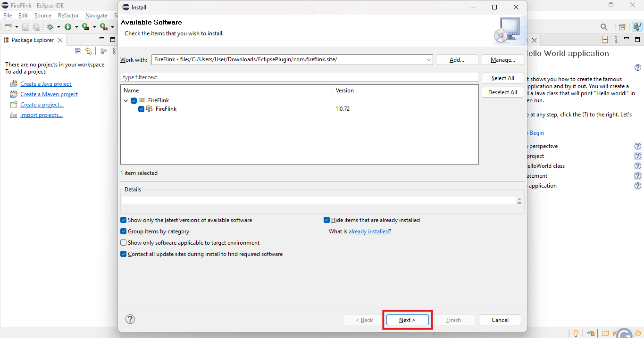
Task: Toggle 'Hide items that are already installed'
Action: point(327,220)
